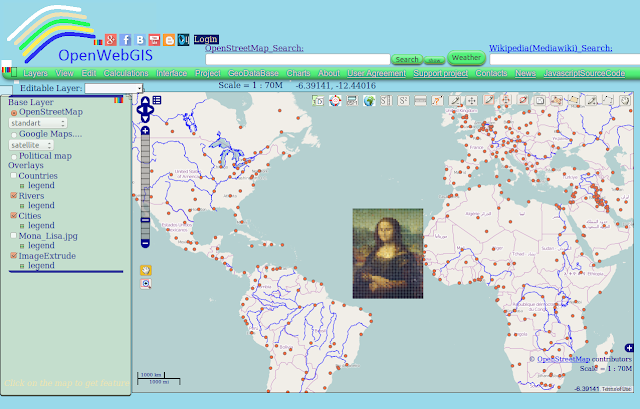The image size is (640, 409).
Task: Select Political map base layer radio
Action: pyautogui.click(x=14, y=157)
